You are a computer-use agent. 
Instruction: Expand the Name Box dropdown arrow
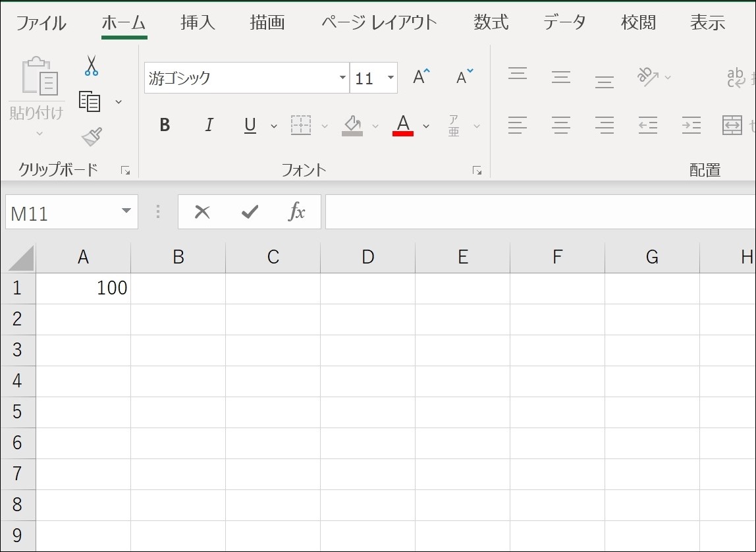point(126,211)
